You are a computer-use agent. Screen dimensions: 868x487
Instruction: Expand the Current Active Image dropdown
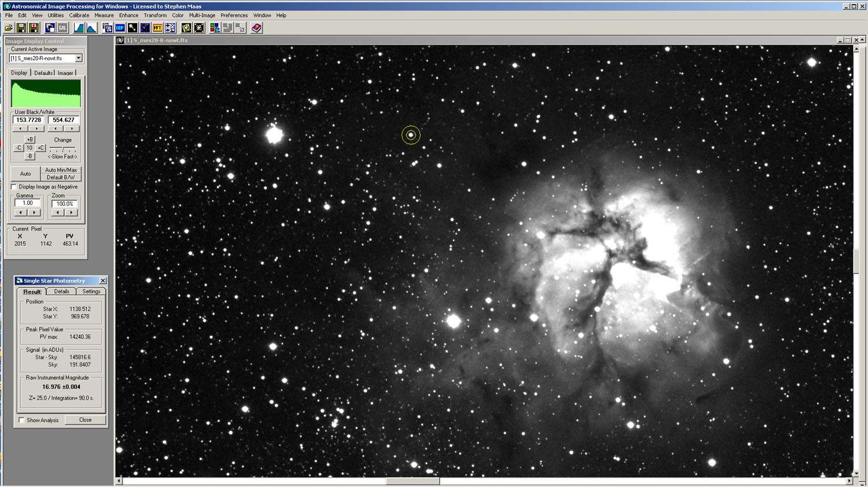coord(79,58)
